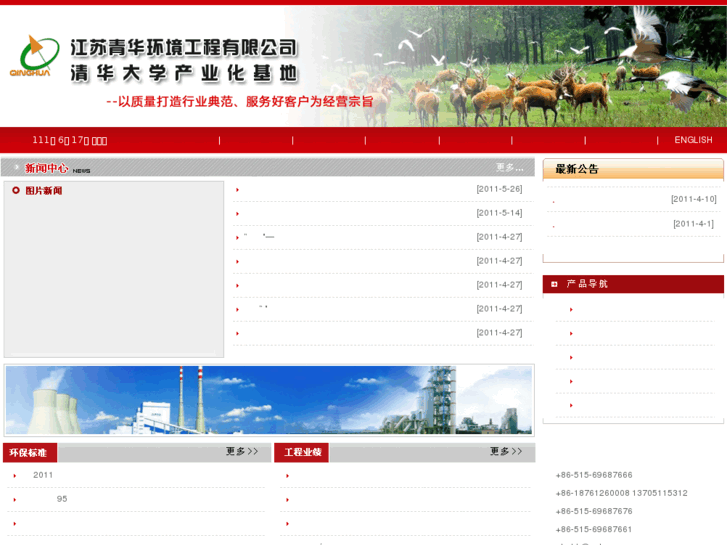Switch site language via ENGLISH link

[x=693, y=140]
